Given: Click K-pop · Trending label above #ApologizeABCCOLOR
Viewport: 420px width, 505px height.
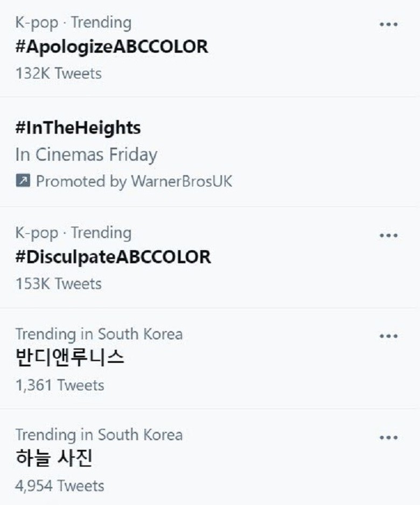Looking at the screenshot, I should (73, 23).
